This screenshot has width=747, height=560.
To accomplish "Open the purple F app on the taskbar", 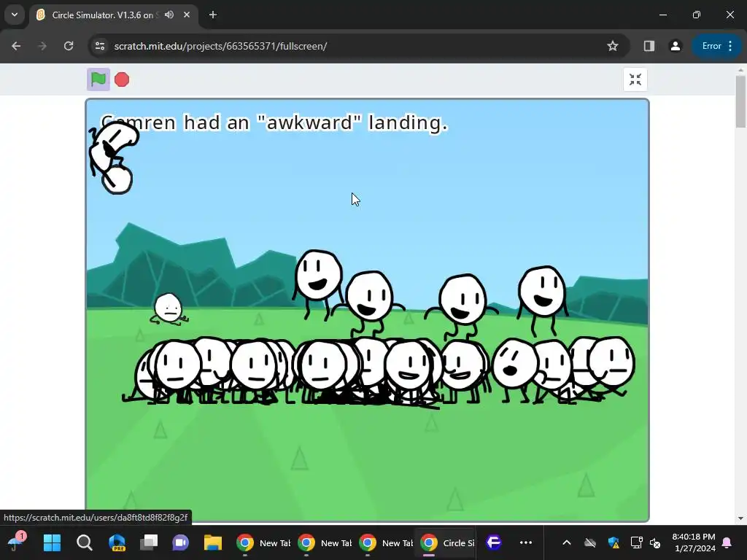I will pos(494,542).
